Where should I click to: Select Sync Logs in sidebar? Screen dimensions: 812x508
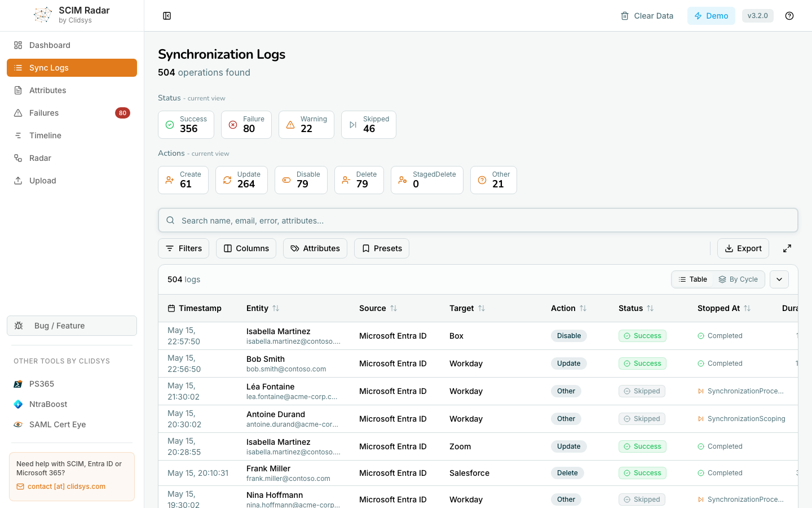pyautogui.click(x=72, y=68)
